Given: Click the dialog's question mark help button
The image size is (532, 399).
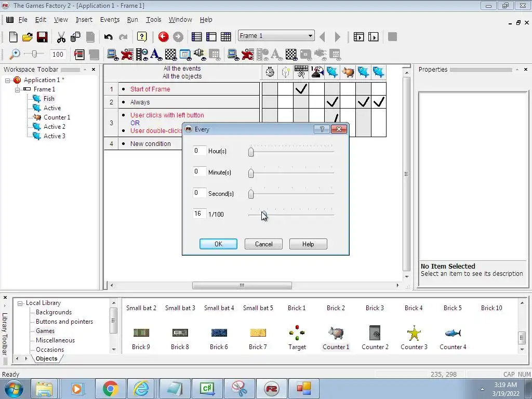Looking at the screenshot, I should (322, 129).
